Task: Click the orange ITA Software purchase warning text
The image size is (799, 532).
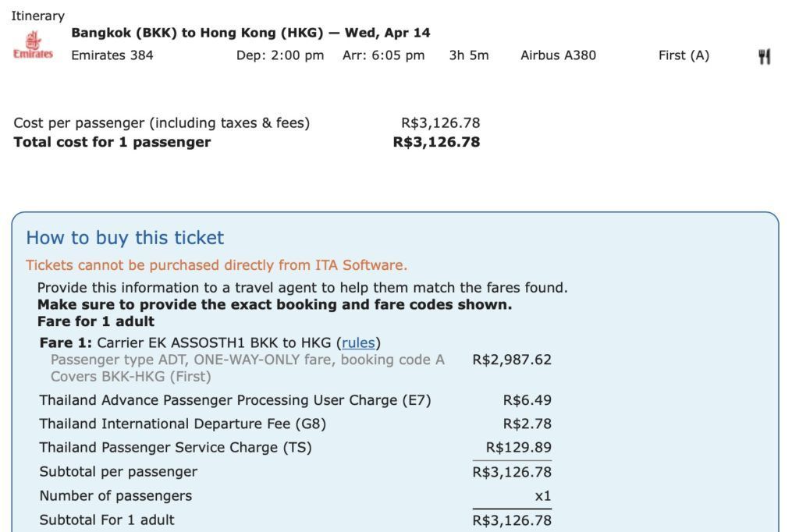Action: point(217,265)
